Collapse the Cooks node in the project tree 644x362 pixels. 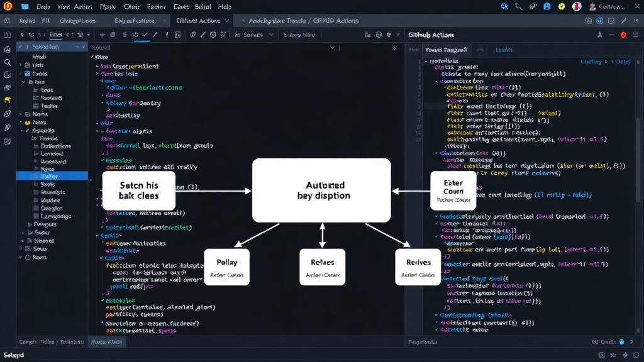21,74
